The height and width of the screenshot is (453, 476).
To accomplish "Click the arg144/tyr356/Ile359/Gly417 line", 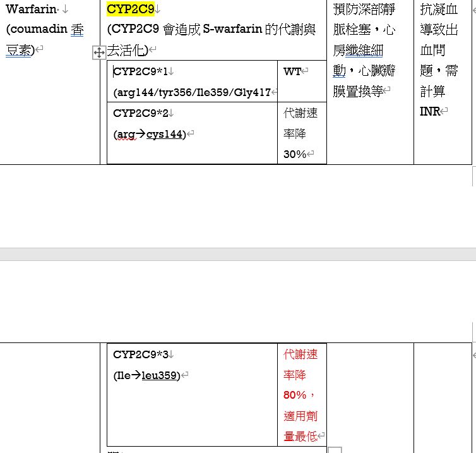I will pyautogui.click(x=191, y=92).
